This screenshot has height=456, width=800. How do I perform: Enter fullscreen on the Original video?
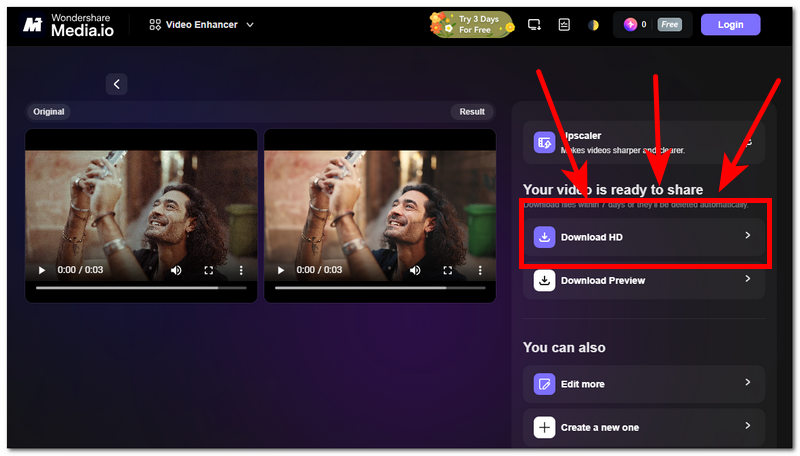pos(209,270)
